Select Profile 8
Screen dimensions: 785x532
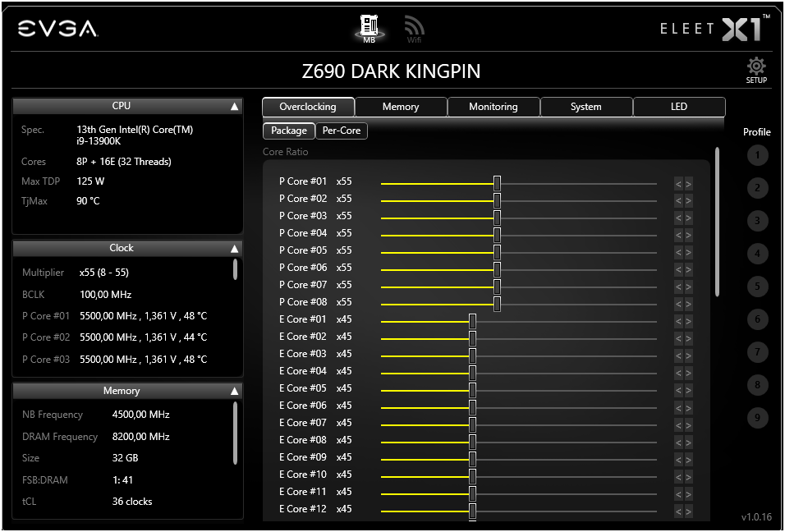click(x=757, y=385)
